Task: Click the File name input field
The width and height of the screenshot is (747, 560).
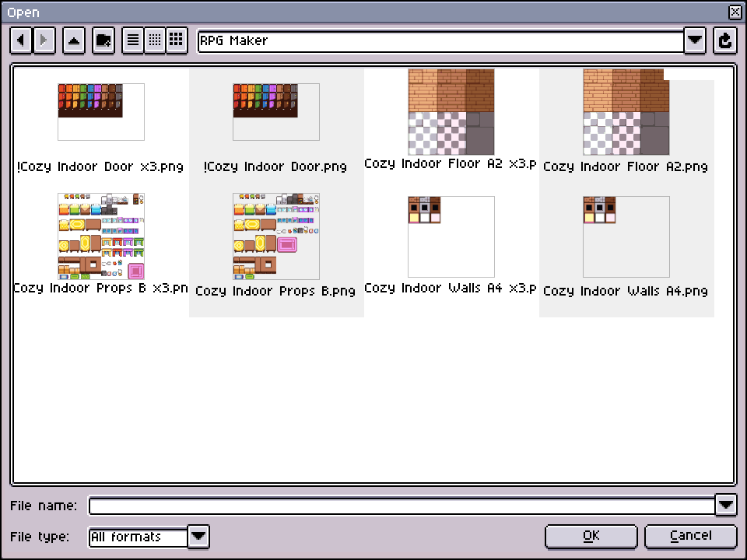Action: 402,506
